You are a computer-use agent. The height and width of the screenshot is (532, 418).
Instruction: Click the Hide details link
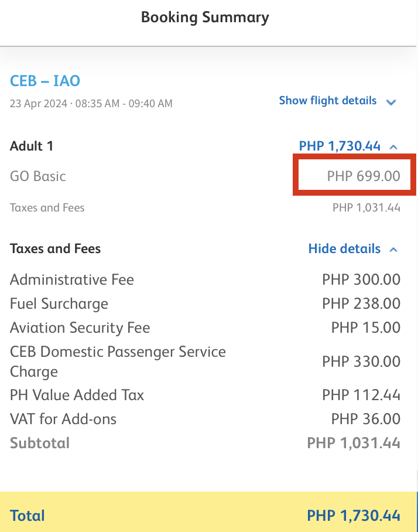point(344,248)
